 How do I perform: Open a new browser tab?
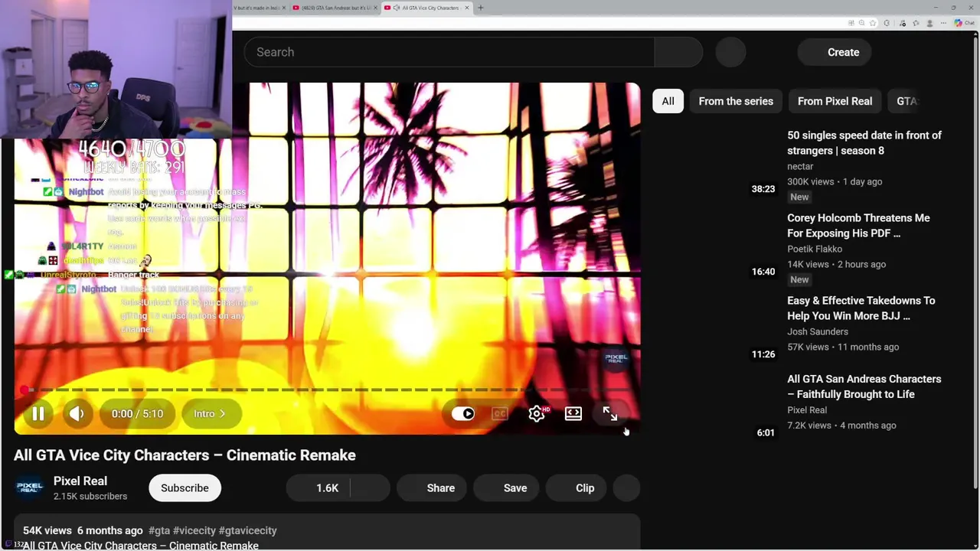coord(481,8)
